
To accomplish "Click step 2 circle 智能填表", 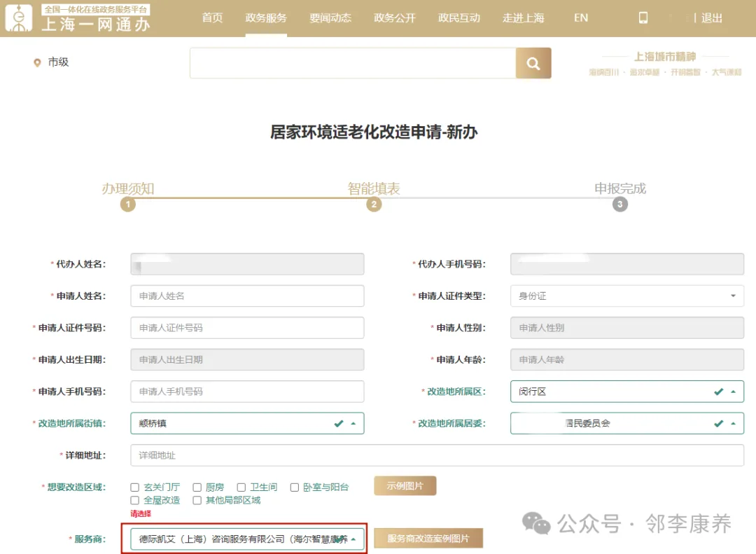I will coord(374,204).
